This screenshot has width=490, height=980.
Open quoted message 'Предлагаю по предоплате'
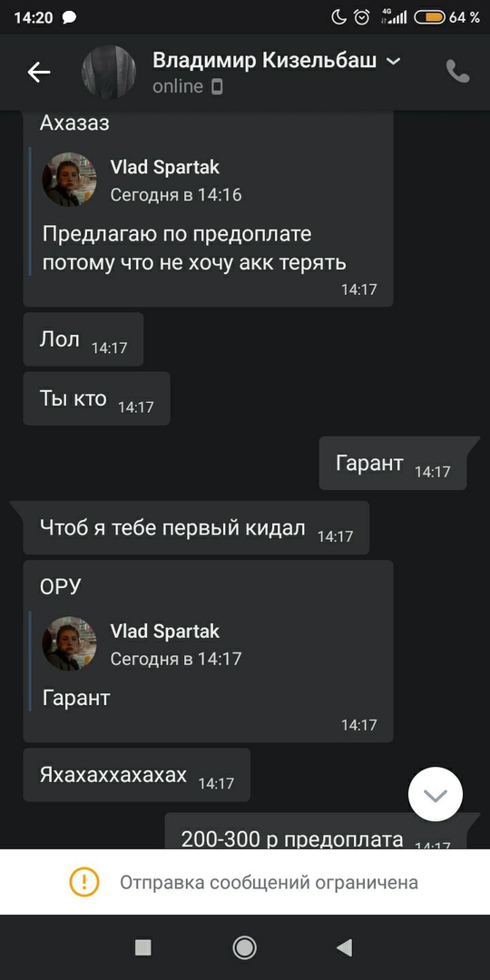click(x=194, y=249)
